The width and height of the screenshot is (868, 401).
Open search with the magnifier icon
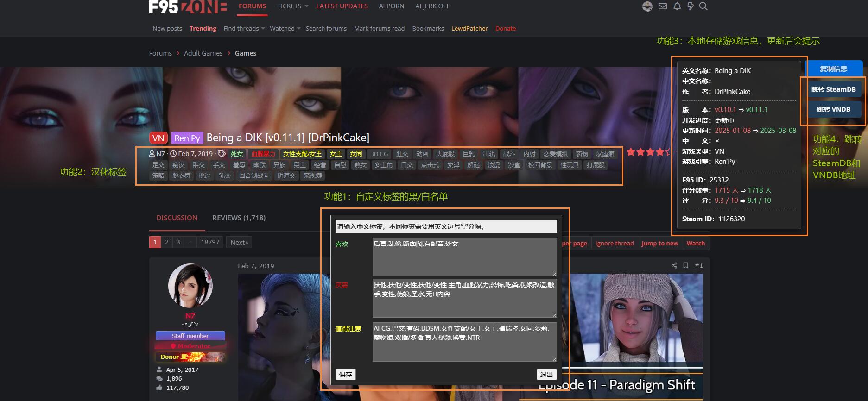[x=703, y=6]
